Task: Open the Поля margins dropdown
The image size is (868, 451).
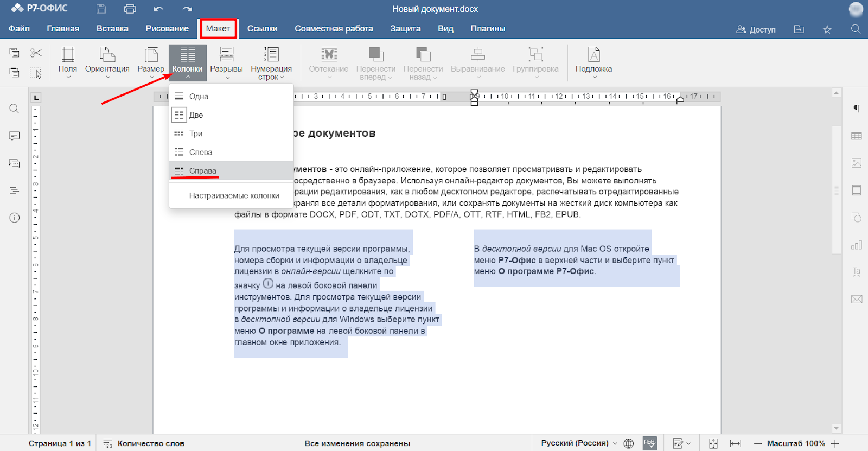Action: click(68, 63)
